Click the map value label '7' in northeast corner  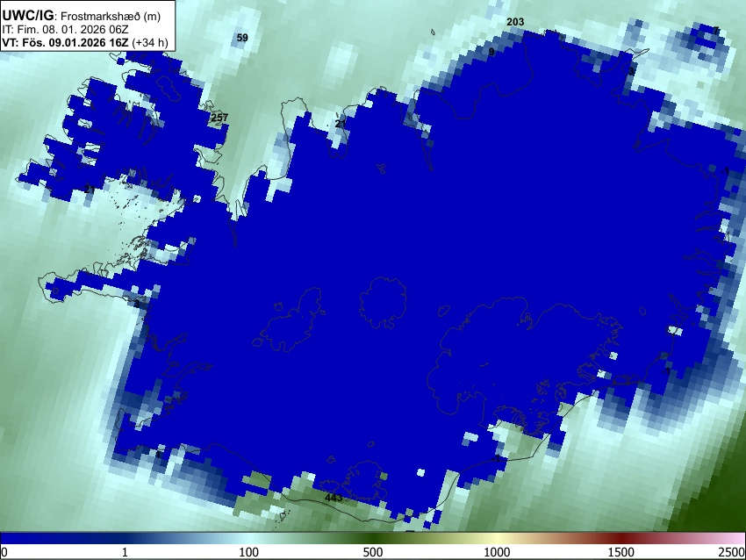click(716, 31)
